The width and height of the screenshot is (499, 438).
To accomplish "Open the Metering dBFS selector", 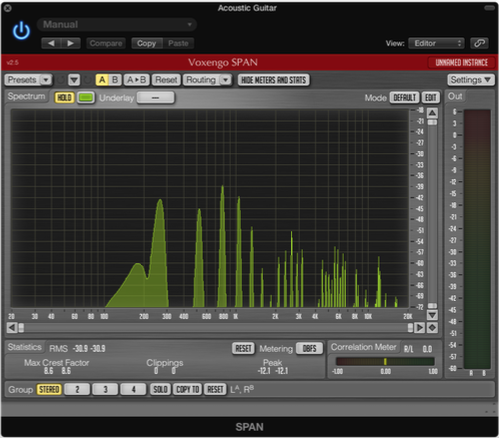I will (x=309, y=349).
